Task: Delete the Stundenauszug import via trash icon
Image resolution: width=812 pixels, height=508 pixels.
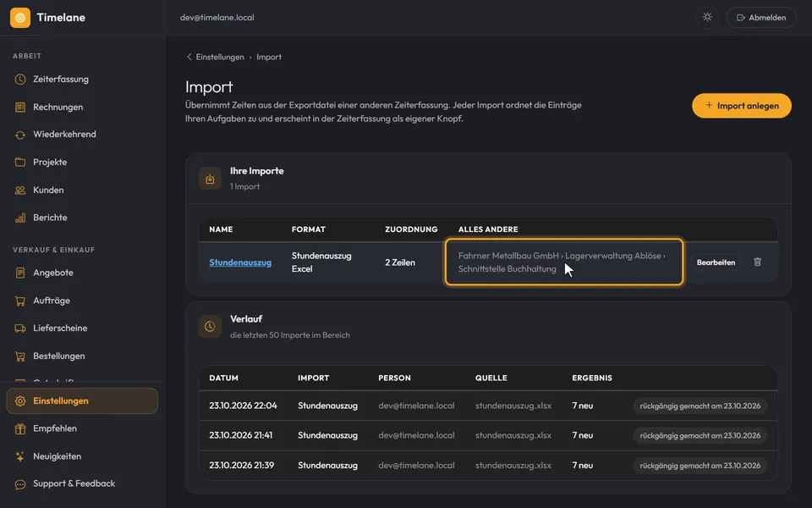Action: click(758, 262)
